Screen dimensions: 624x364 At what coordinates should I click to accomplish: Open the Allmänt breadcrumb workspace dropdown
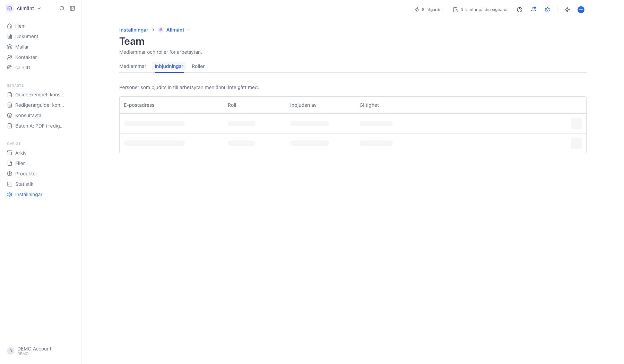click(x=174, y=30)
